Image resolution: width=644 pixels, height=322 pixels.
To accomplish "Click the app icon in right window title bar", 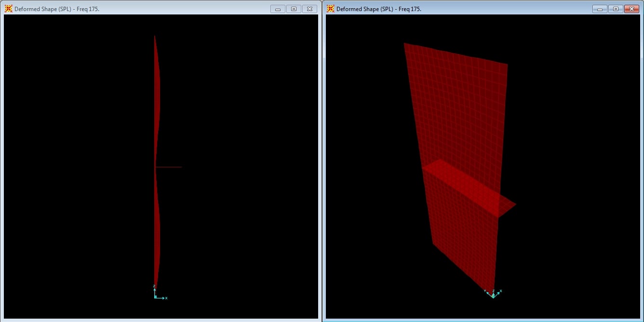I will tap(330, 9).
